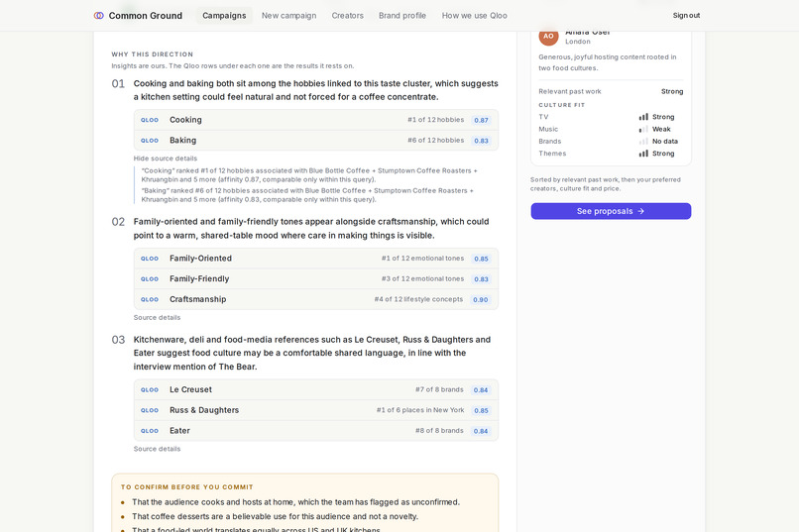The height and width of the screenshot is (532, 799).
Task: Click the TV culture fit bars icon
Action: [x=643, y=117]
